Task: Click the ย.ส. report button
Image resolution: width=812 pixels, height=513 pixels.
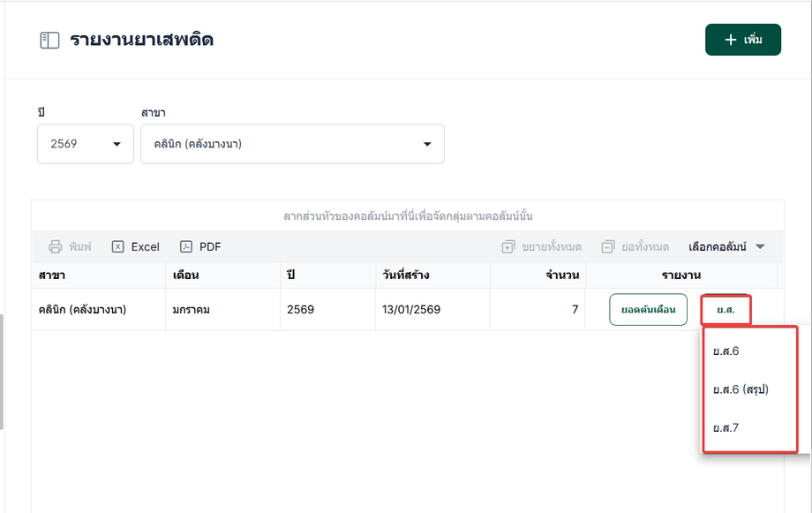Action: tap(726, 310)
